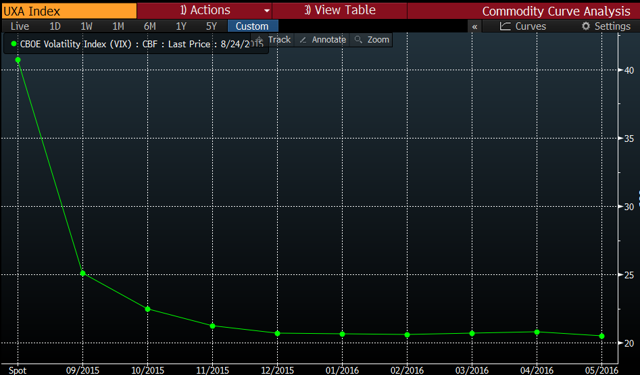Switch to the Live range tab
The height and width of the screenshot is (375, 640).
click(19, 26)
